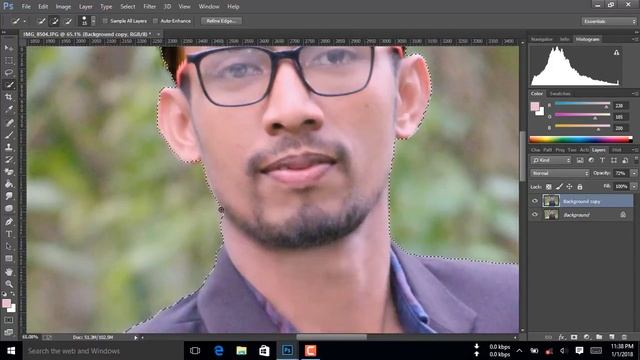
Task: Click the foreground color swatch in toolbox
Action: click(x=6, y=304)
